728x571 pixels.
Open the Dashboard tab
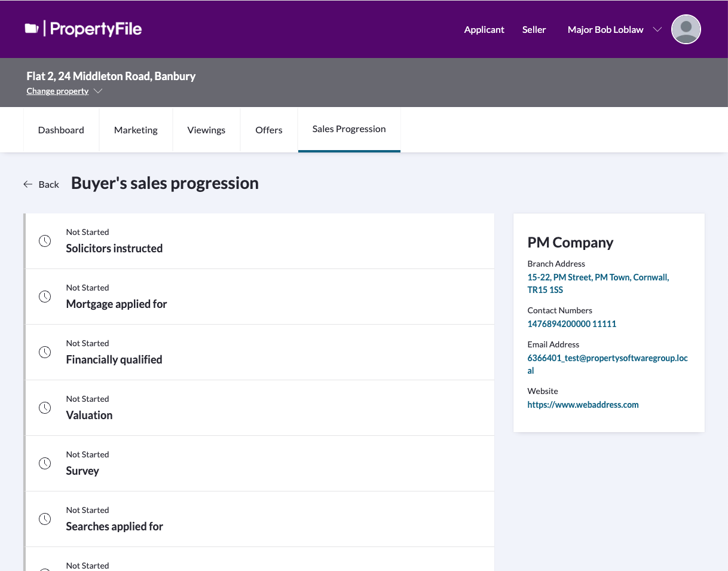[x=61, y=130]
